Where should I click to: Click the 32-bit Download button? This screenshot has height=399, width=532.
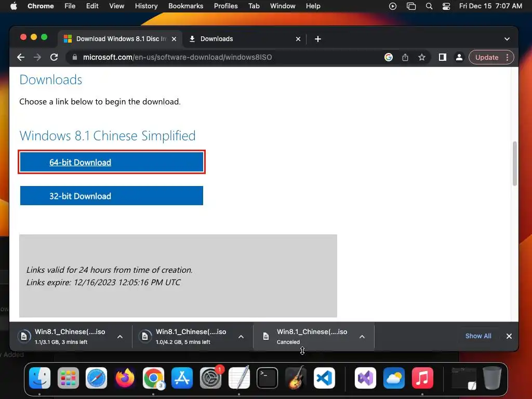112,195
